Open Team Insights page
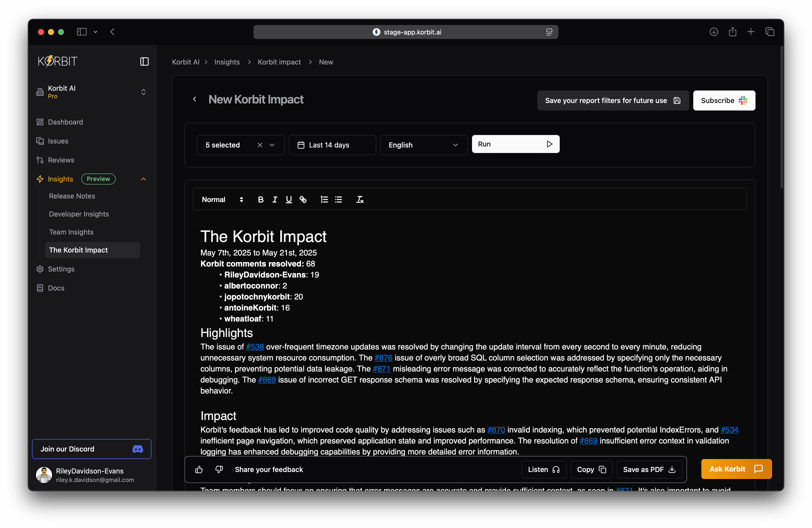 71,232
